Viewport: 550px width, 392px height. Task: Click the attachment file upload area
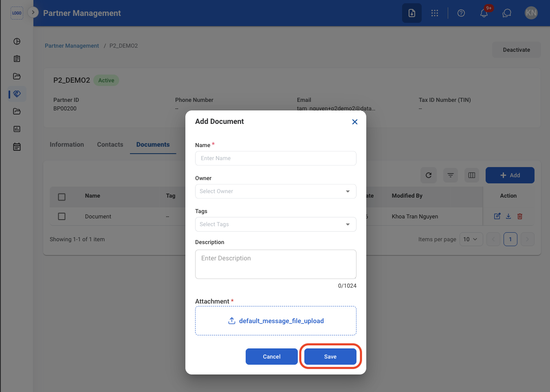pyautogui.click(x=276, y=321)
